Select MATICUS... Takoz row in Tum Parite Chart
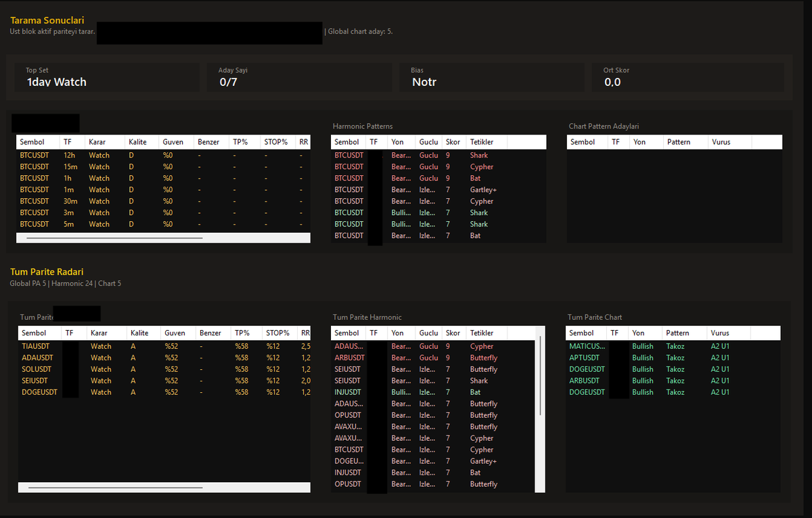The width and height of the screenshot is (812, 518). pyautogui.click(x=673, y=346)
